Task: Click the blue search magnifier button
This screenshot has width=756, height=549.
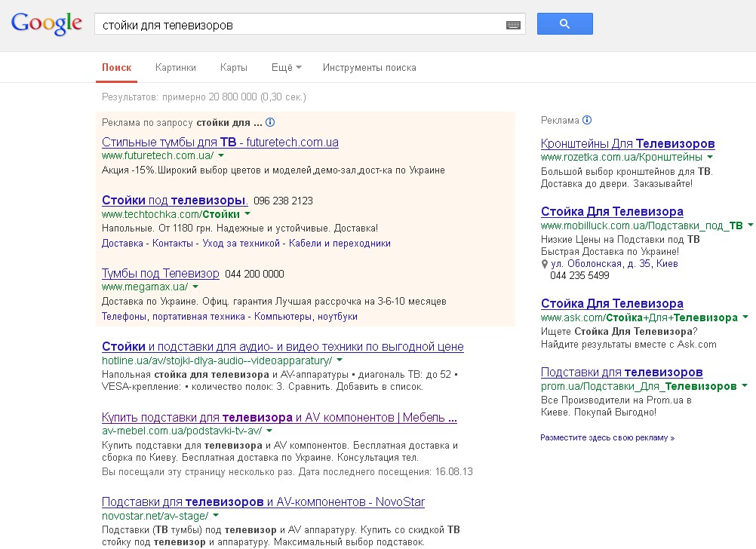Action: pyautogui.click(x=564, y=23)
